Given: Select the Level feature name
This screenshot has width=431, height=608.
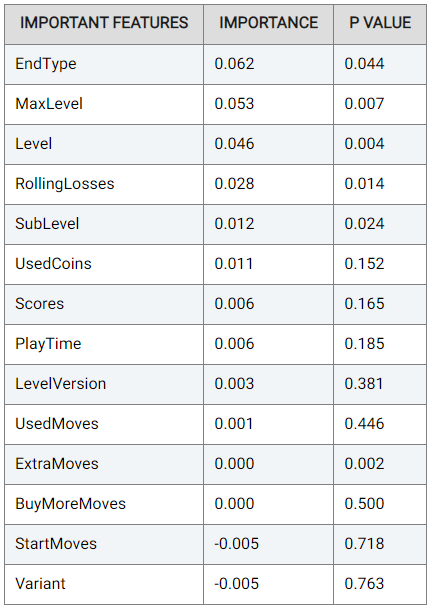Looking at the screenshot, I should click(x=33, y=144).
